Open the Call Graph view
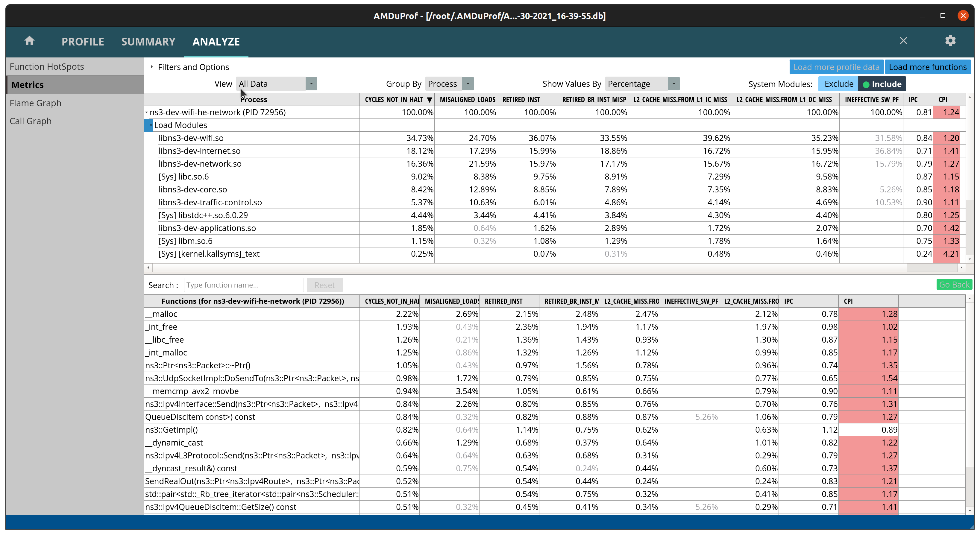The image size is (980, 535). coord(31,121)
